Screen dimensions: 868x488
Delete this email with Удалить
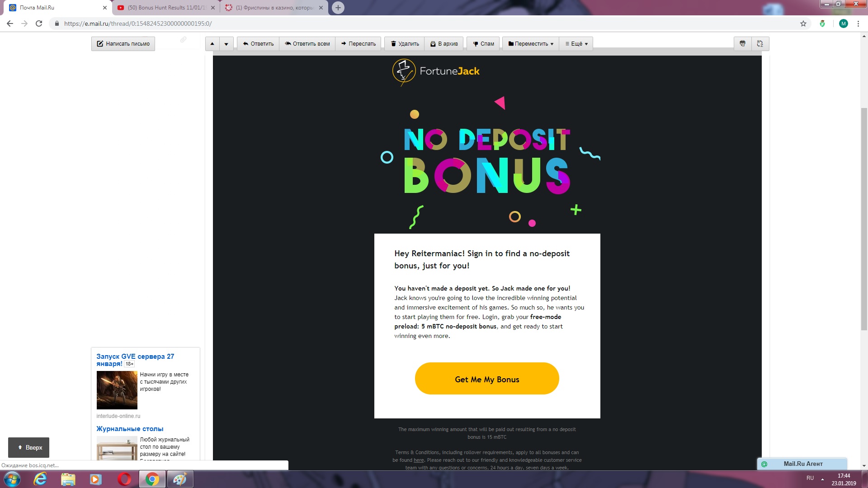click(405, 44)
